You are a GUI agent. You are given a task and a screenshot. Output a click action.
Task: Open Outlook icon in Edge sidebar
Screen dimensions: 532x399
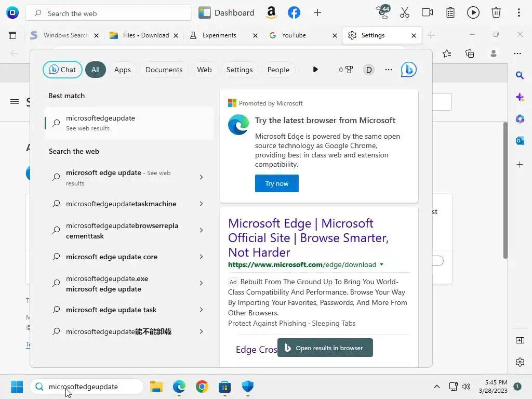[x=520, y=140]
